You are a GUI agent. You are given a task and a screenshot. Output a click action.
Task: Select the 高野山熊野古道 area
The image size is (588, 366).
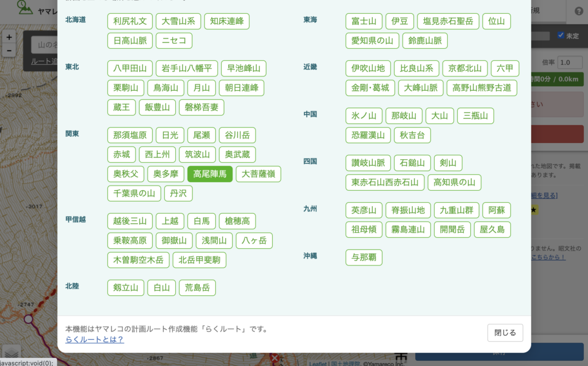482,88
